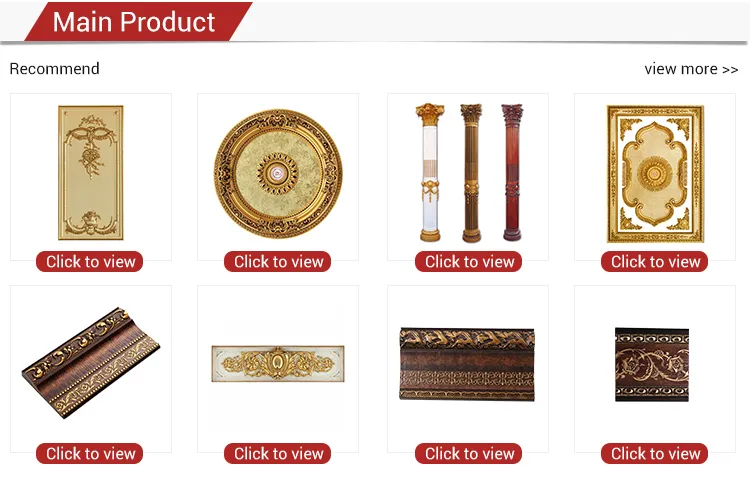Click to view under wide carved moulding

point(468,453)
